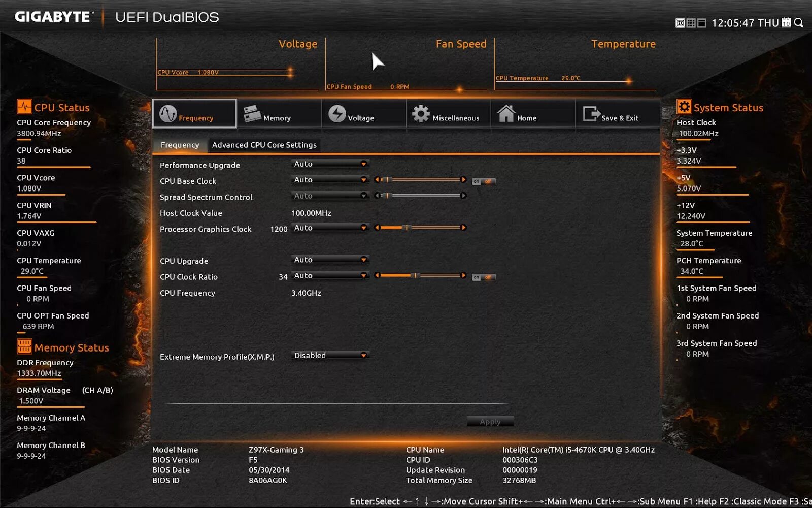Image resolution: width=812 pixels, height=508 pixels.
Task: Click the CPU Frequency value 3.40GHz
Action: coord(306,293)
